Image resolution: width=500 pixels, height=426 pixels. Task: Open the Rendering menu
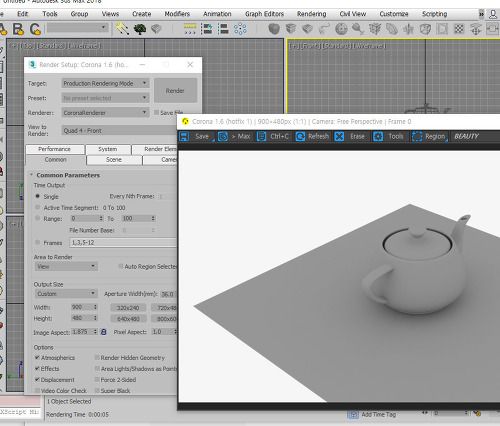[x=311, y=14]
